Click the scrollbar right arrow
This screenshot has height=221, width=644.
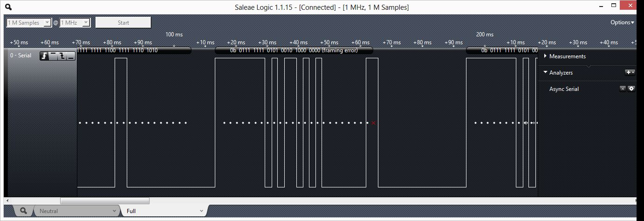[x=635, y=200]
